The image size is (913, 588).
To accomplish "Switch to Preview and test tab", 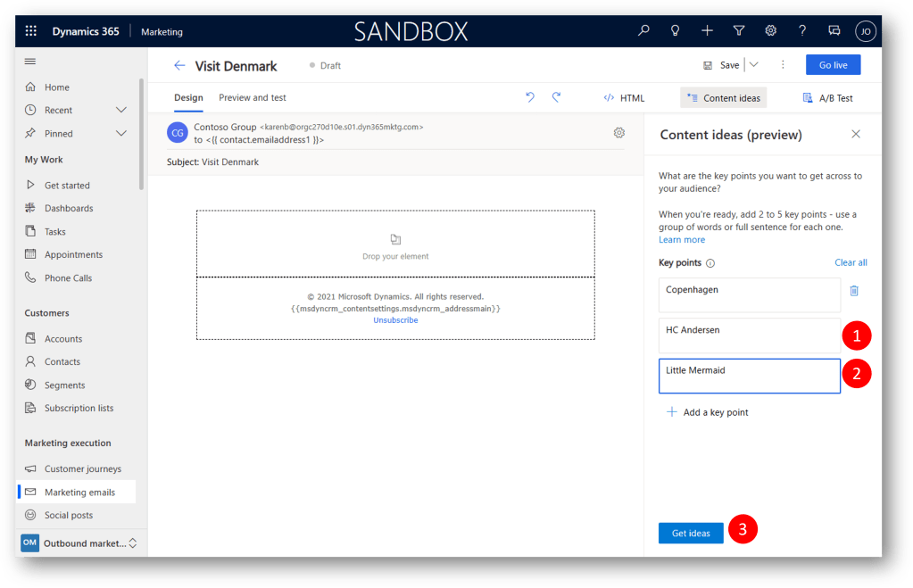I will pos(253,97).
